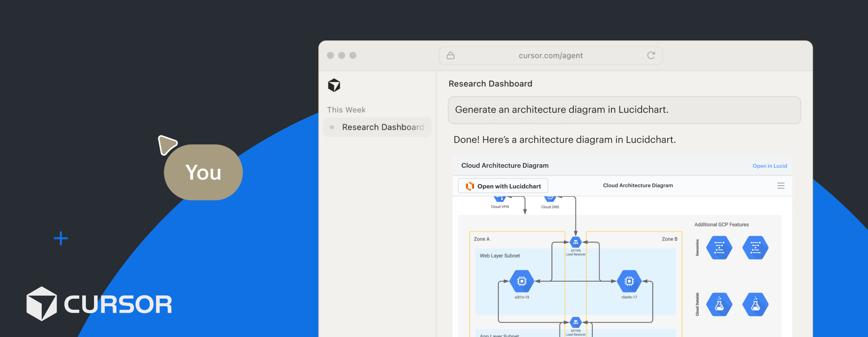
Task: Select the a3l1n-19 compute node
Action: click(522, 281)
